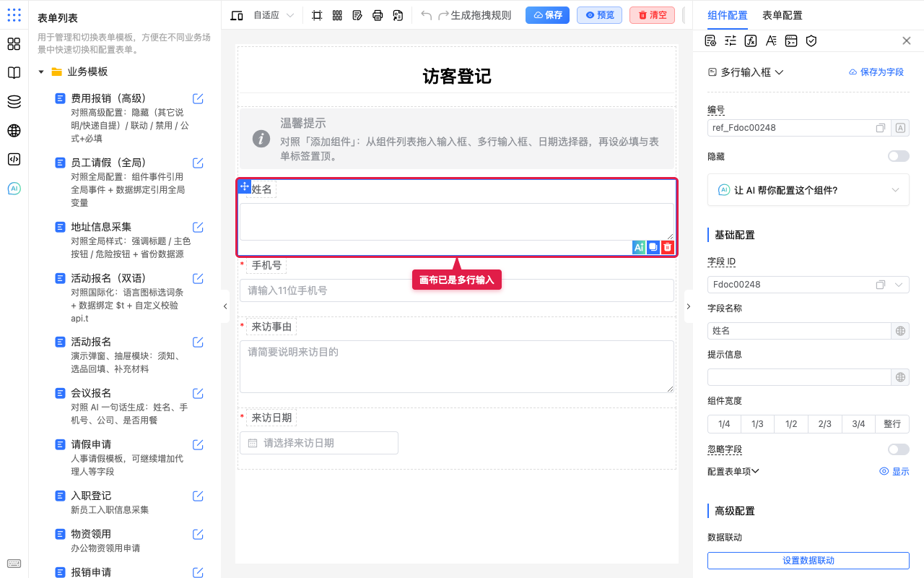This screenshot has width=924, height=578.
Task: Click globe icon beside 字段名称 input
Action: [900, 331]
